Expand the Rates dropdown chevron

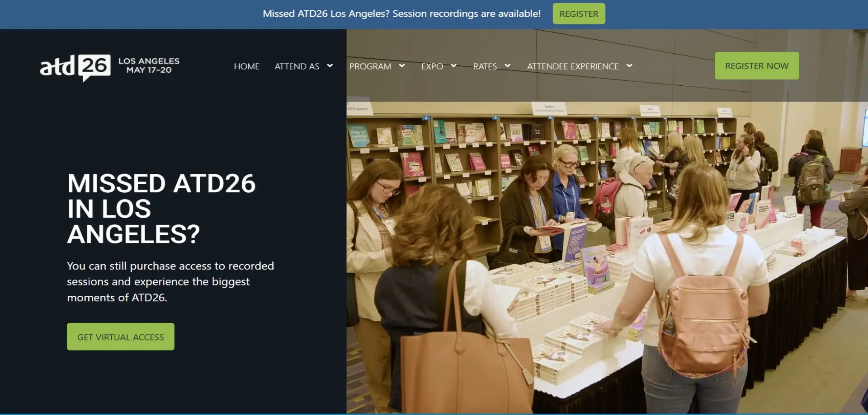[x=508, y=66]
